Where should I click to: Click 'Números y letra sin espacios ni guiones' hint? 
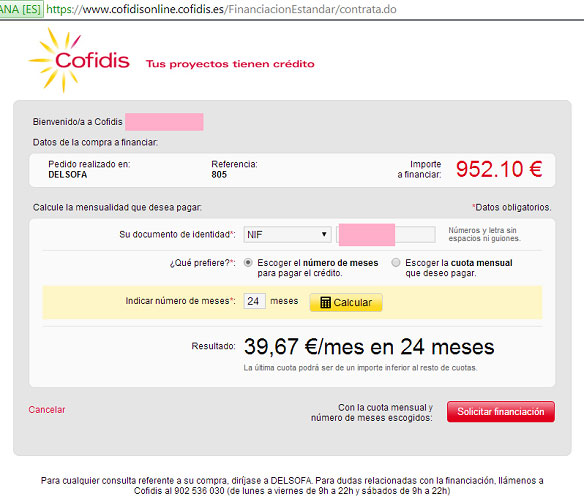484,234
